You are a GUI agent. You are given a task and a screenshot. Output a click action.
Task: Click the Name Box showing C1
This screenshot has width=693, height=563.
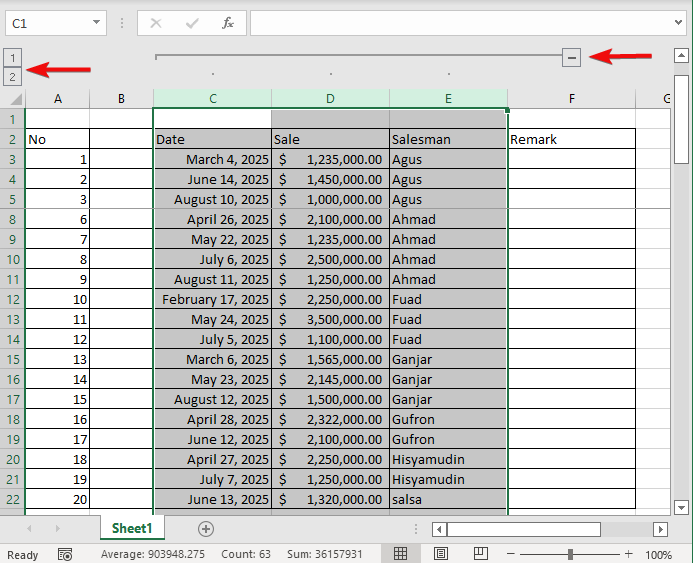coord(56,23)
